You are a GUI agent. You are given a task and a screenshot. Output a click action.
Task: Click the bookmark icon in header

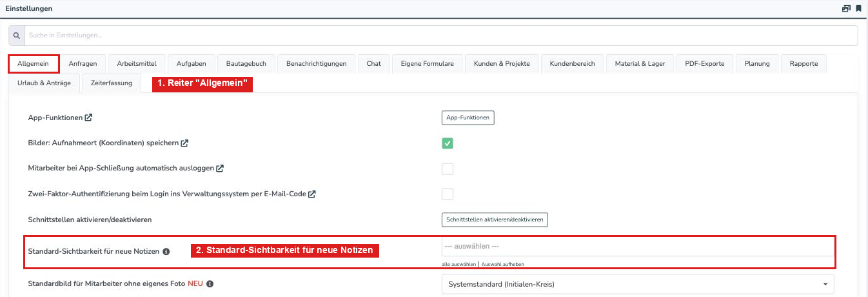click(858, 8)
